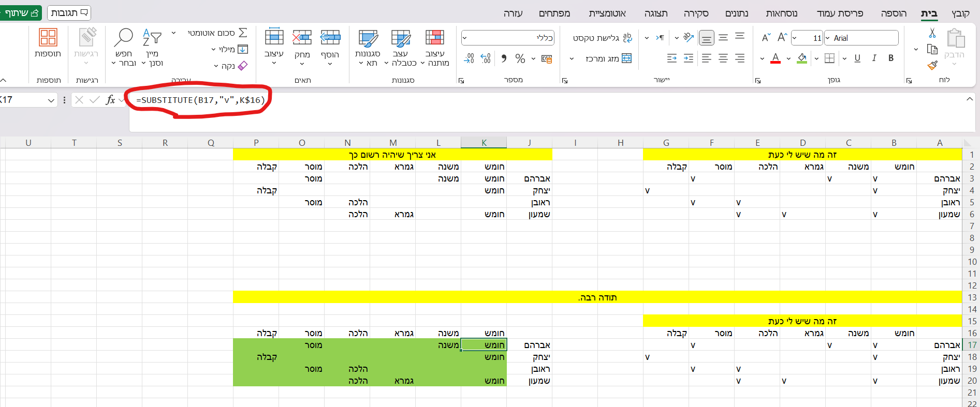Switch to the נוסחאות ribbon tab
The image size is (980, 407).
(782, 13)
